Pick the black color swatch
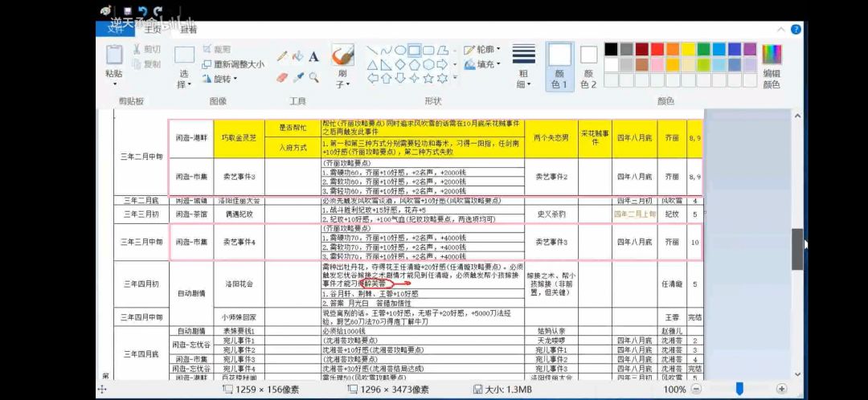 pos(611,49)
